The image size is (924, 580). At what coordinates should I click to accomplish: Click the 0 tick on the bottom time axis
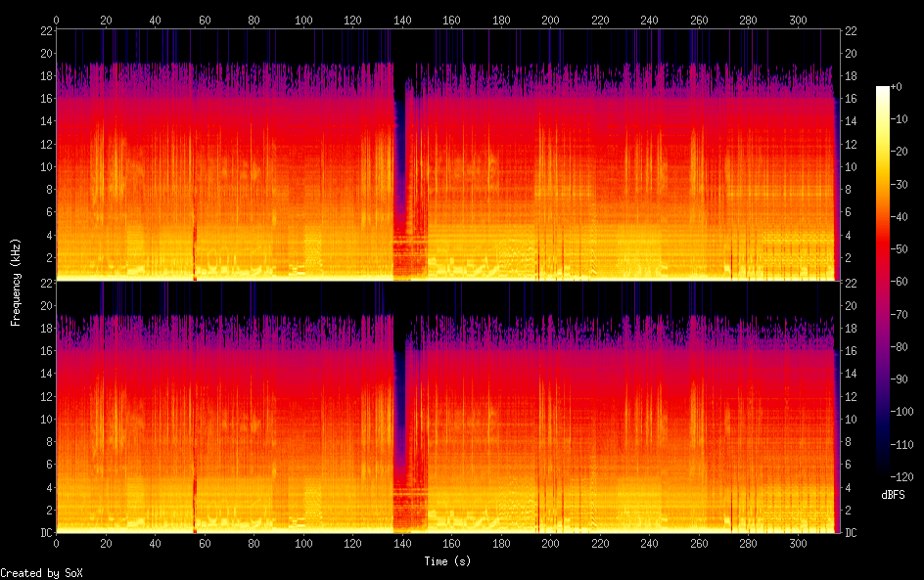pos(57,543)
